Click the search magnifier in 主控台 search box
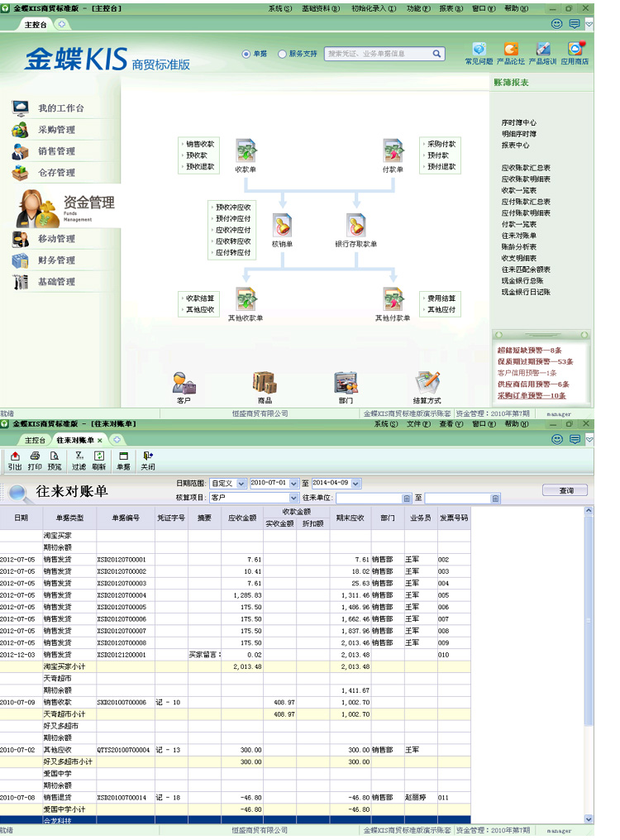The width and height of the screenshot is (620, 840). click(436, 54)
